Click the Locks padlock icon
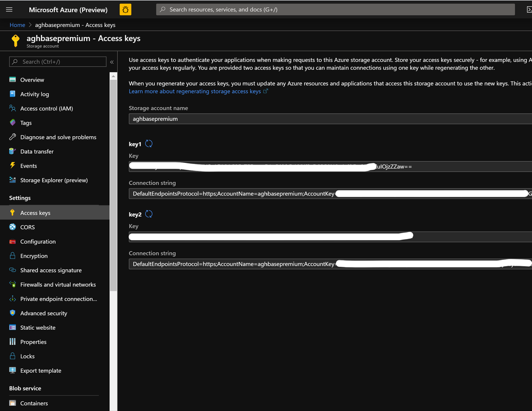The width and height of the screenshot is (532, 411). click(13, 356)
